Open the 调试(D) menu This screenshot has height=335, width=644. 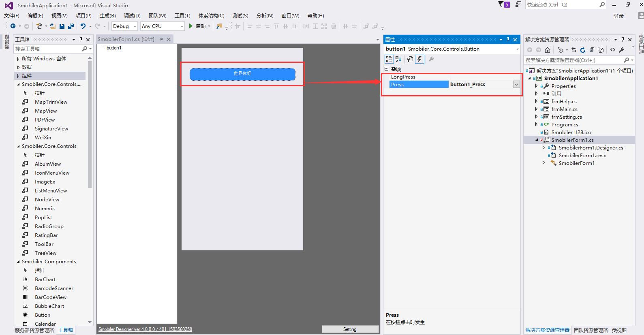(132, 16)
